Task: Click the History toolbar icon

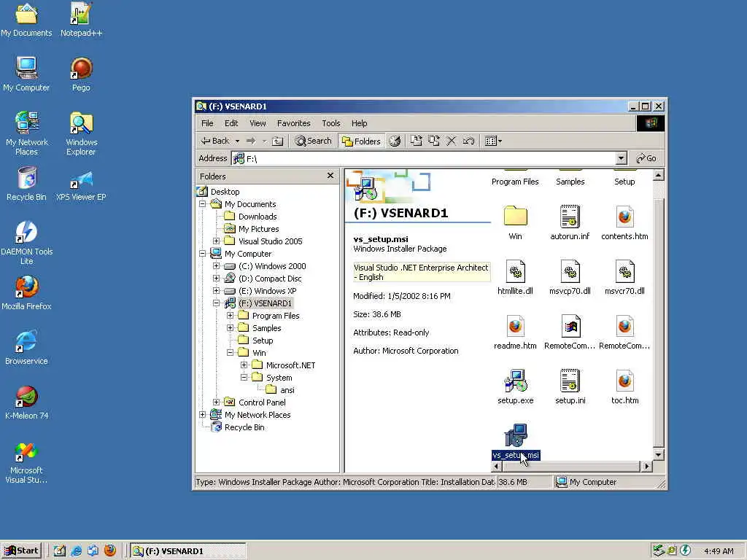Action: click(395, 141)
